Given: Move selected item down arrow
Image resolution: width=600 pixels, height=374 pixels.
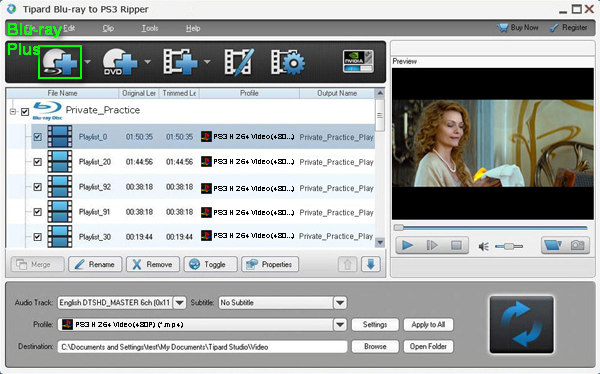Looking at the screenshot, I should (371, 265).
